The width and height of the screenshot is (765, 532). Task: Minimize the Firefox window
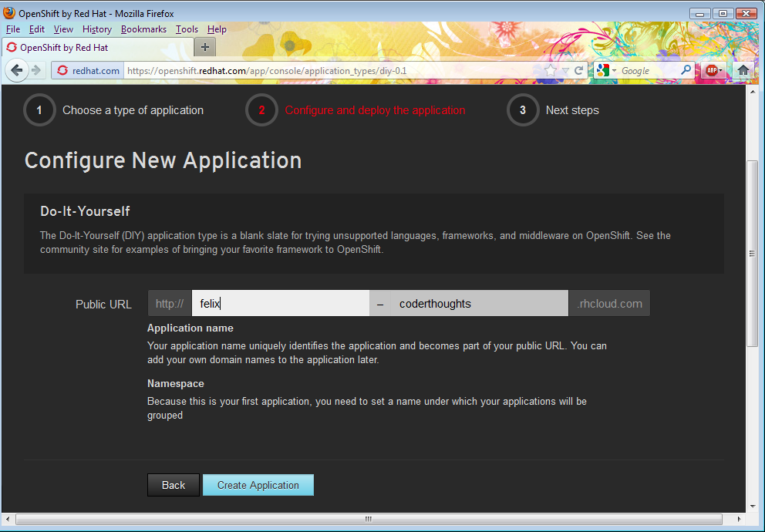tap(699, 13)
